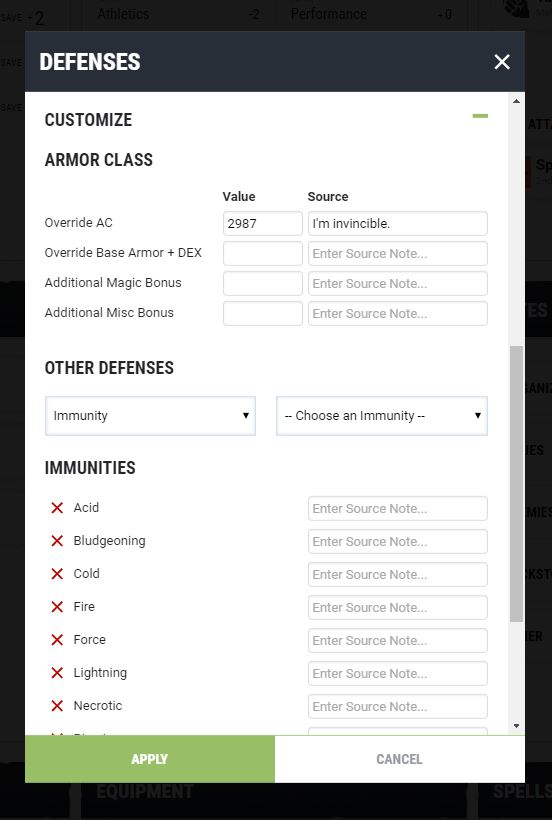Click the Override AC value field
Viewport: 552px width, 820px height.
point(262,223)
